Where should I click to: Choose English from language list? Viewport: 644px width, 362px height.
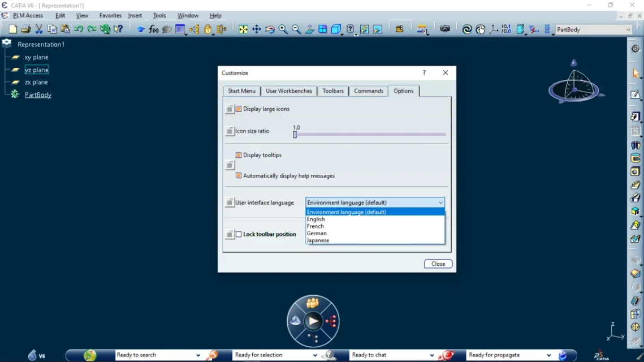[x=375, y=219]
